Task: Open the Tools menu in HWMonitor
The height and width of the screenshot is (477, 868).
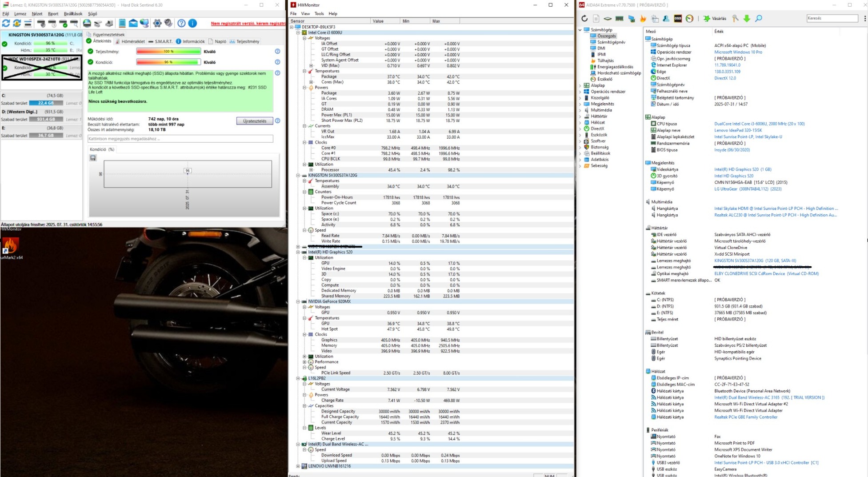Action: [x=319, y=14]
